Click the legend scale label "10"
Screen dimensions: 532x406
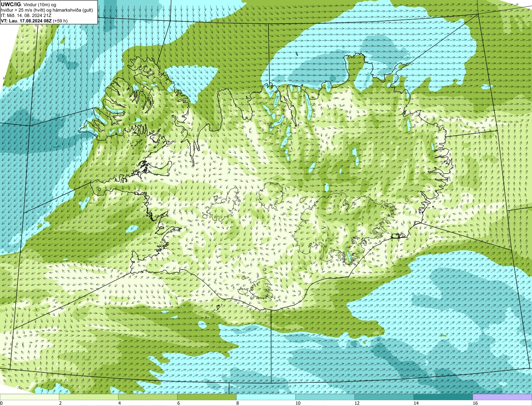click(x=298, y=403)
